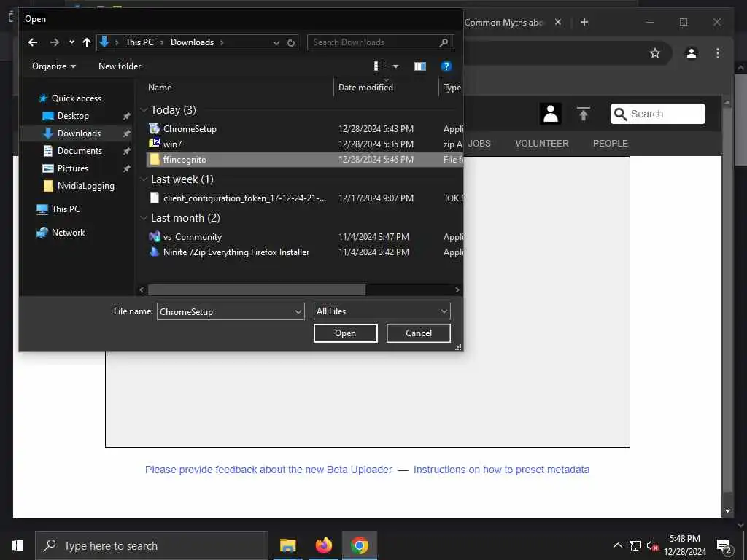Sort by the Type column header

click(x=452, y=87)
